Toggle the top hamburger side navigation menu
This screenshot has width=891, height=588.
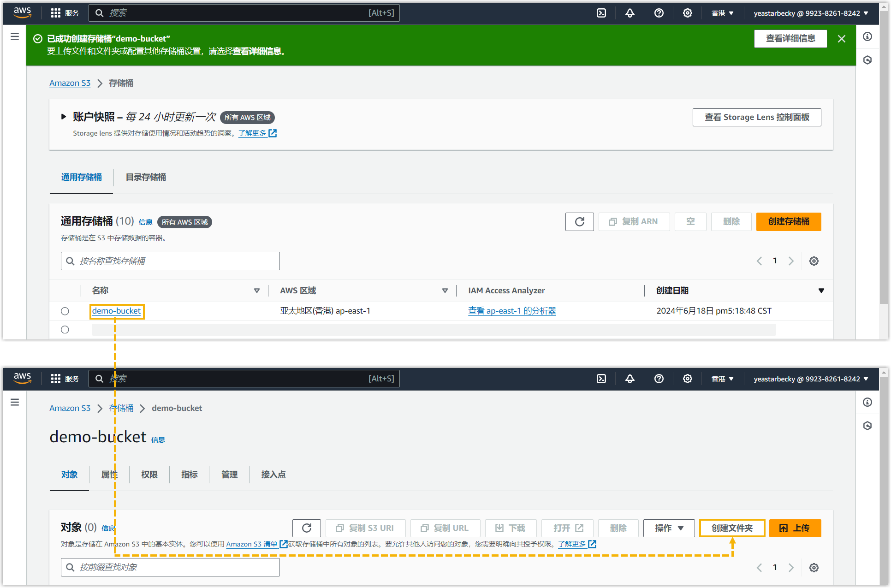click(x=15, y=36)
